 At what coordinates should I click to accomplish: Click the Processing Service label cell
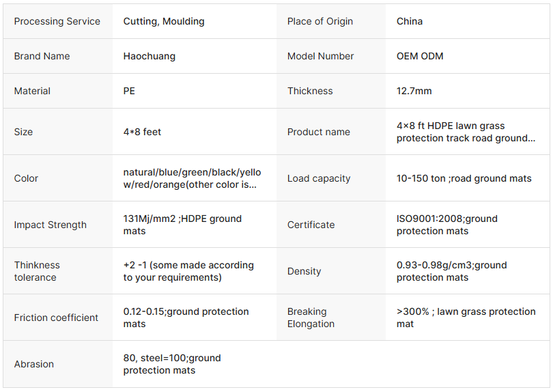[57, 21]
